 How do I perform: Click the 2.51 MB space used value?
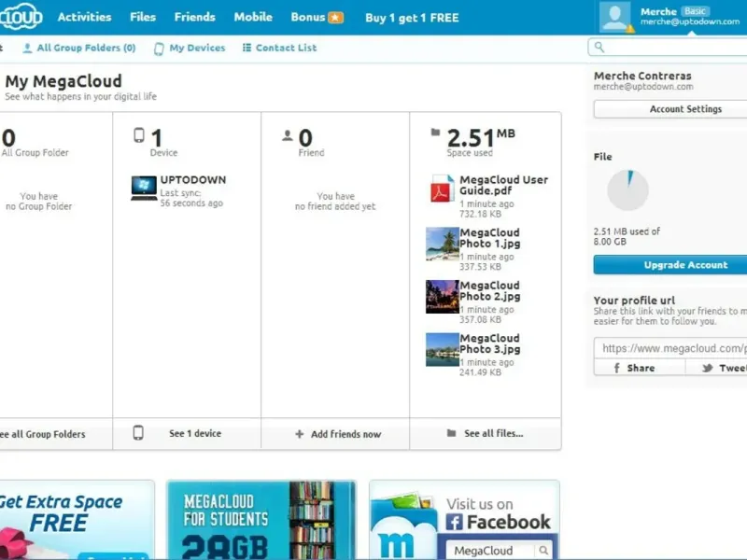tap(481, 138)
